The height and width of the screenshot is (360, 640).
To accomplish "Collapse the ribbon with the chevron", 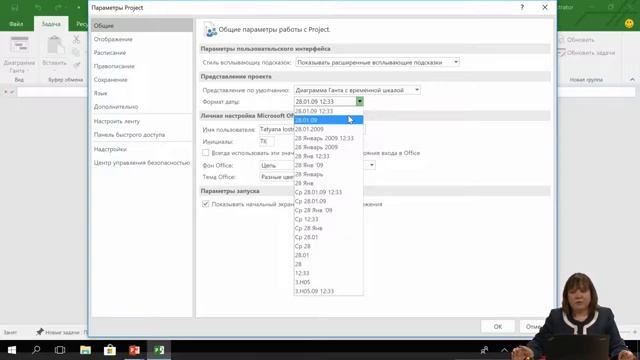I will (x=632, y=80).
